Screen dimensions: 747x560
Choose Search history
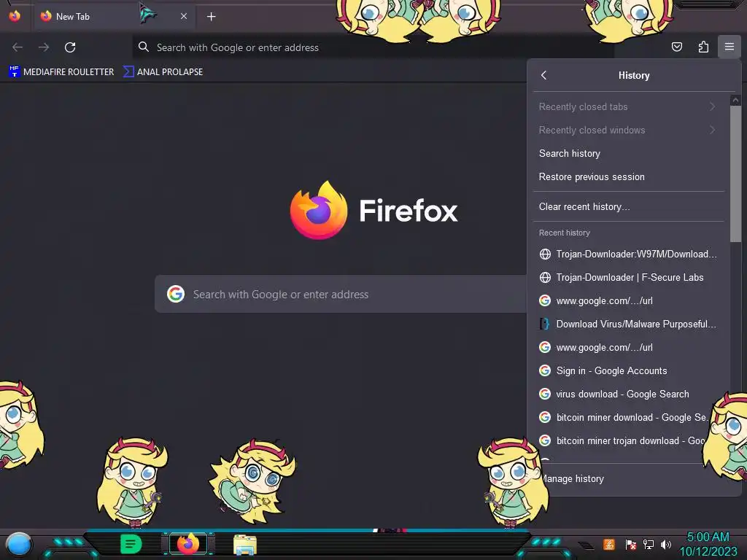(x=628, y=153)
